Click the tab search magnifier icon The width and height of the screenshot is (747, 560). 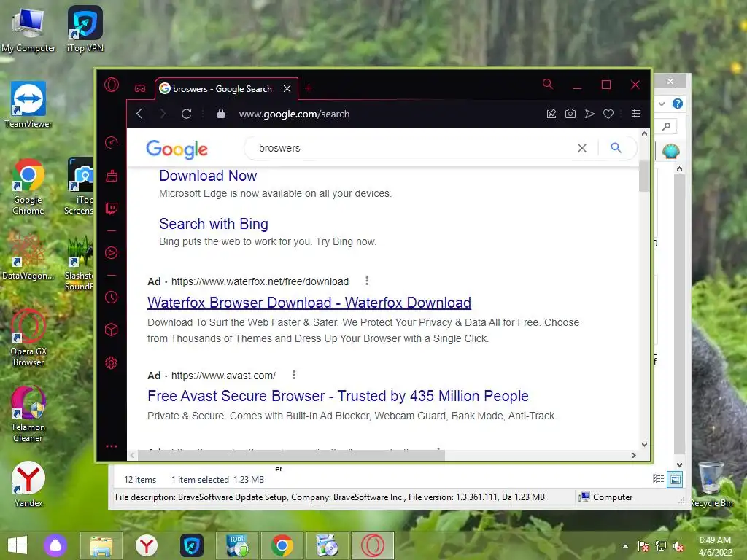(548, 85)
